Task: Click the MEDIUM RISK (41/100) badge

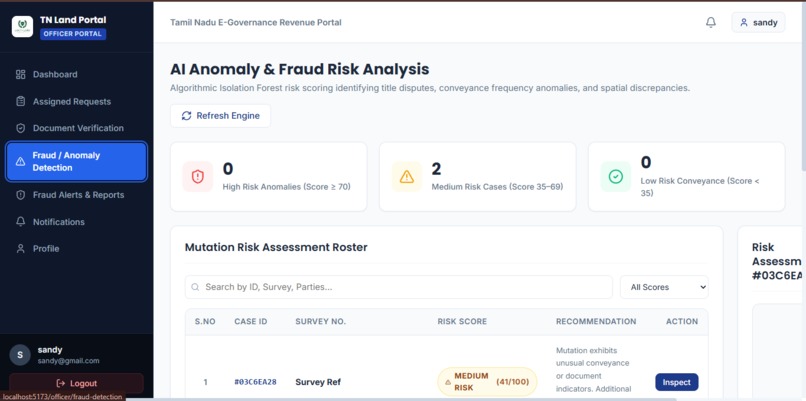Action: [487, 382]
